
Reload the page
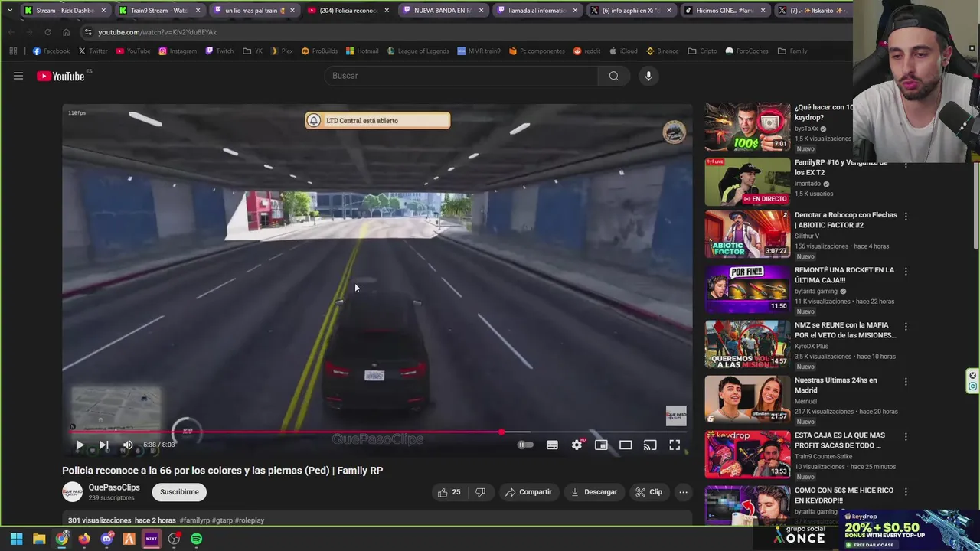point(47,32)
